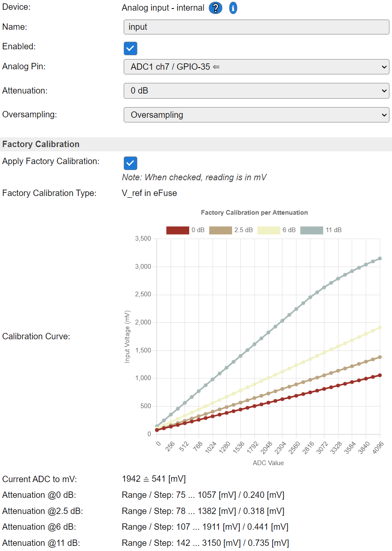This screenshot has height=551, width=392.
Task: Click last 11 dB point at 4096
Action: pos(380,258)
